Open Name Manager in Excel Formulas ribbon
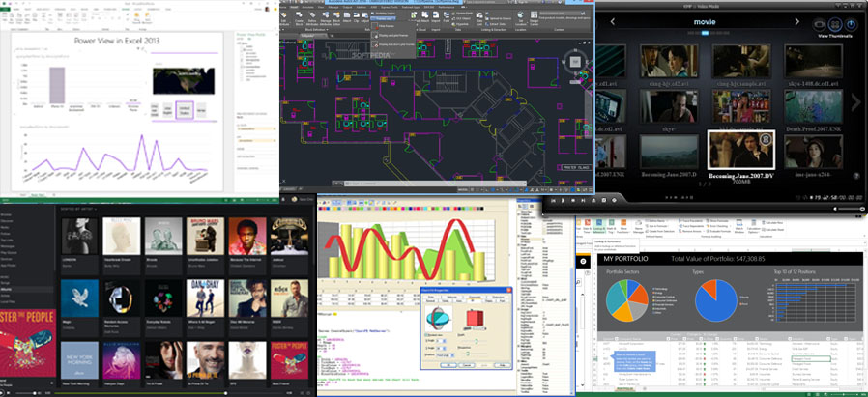The width and height of the screenshot is (868, 397). pos(638,226)
